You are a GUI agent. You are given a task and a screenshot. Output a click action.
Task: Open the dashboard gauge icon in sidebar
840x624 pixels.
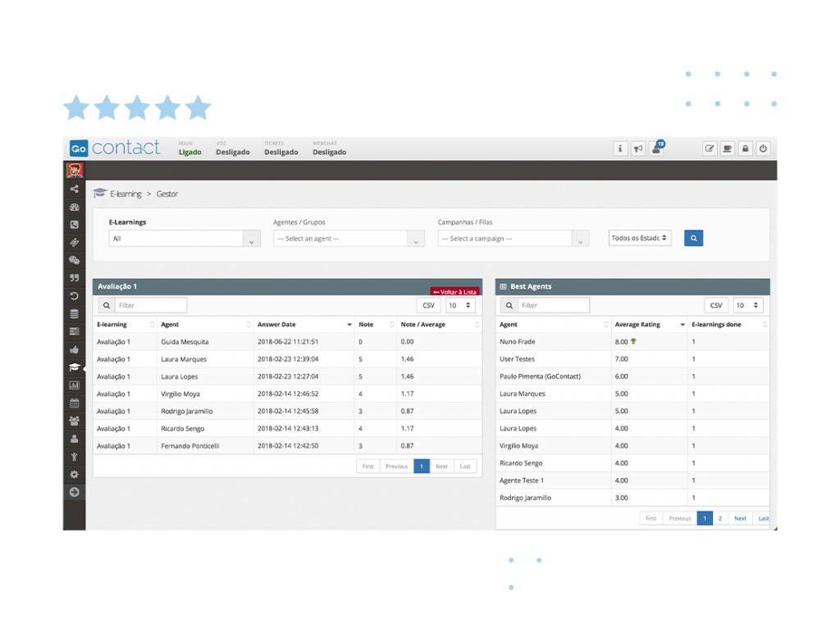[x=75, y=207]
